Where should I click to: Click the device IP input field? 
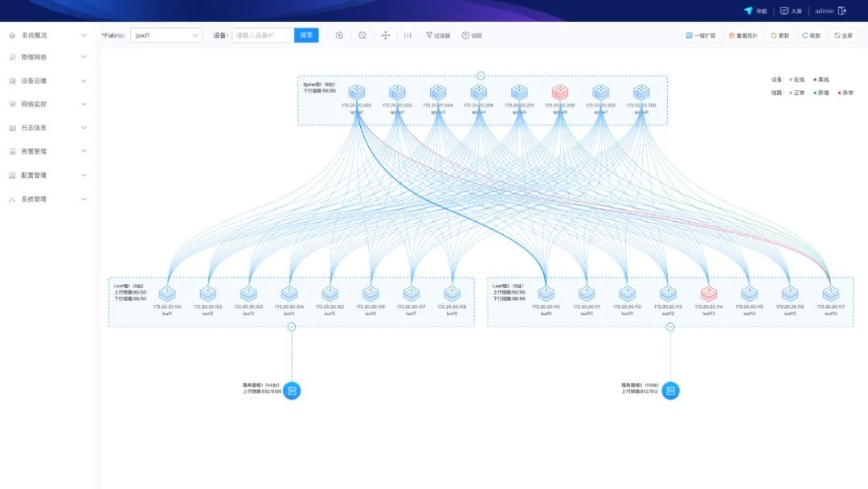pos(263,35)
